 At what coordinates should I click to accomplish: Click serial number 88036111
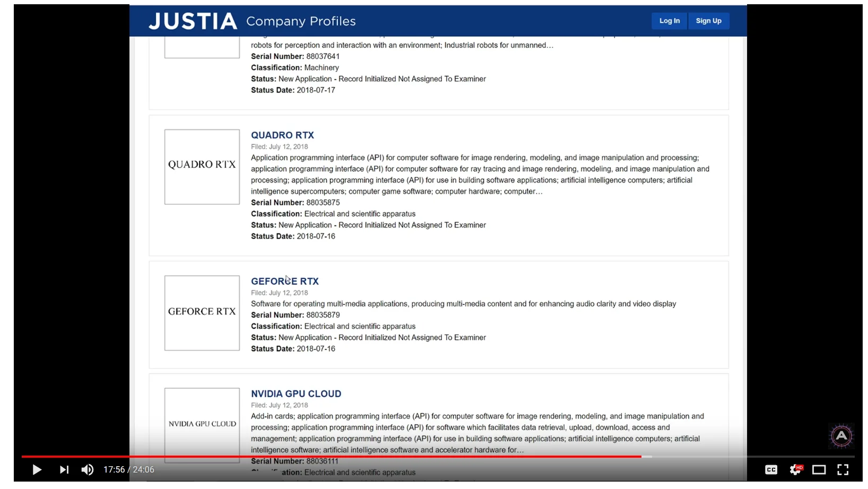click(x=322, y=461)
